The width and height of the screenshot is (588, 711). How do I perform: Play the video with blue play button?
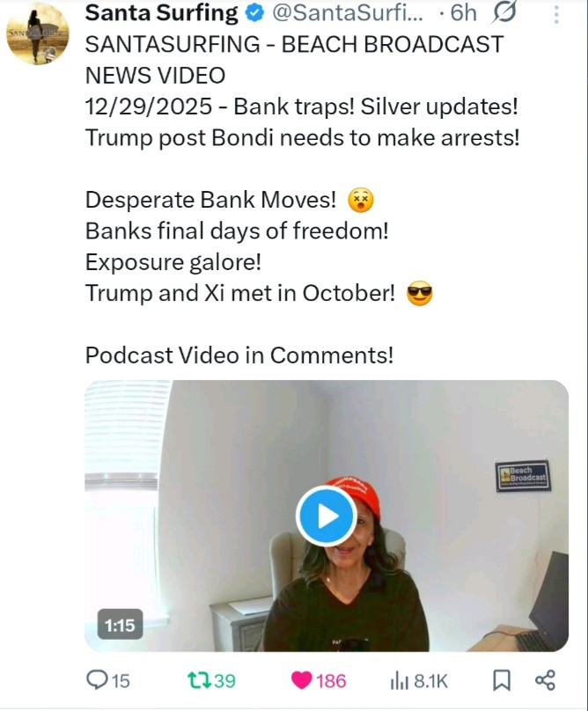tap(327, 516)
